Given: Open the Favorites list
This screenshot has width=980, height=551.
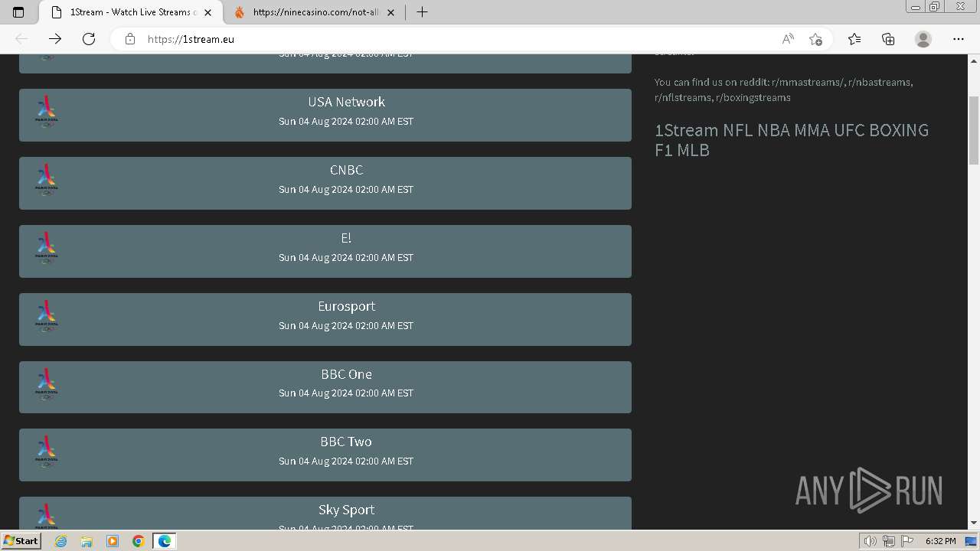Looking at the screenshot, I should point(854,39).
